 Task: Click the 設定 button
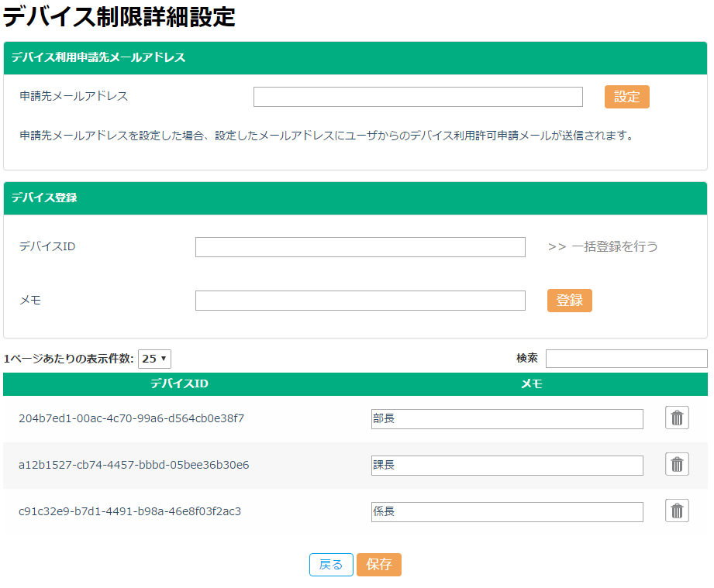(x=626, y=97)
